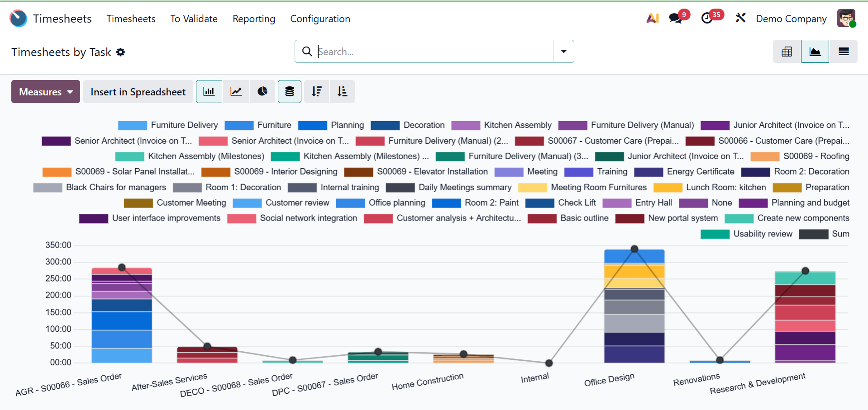Click the yellow Meeting Room Furnitures swatch

(532, 188)
